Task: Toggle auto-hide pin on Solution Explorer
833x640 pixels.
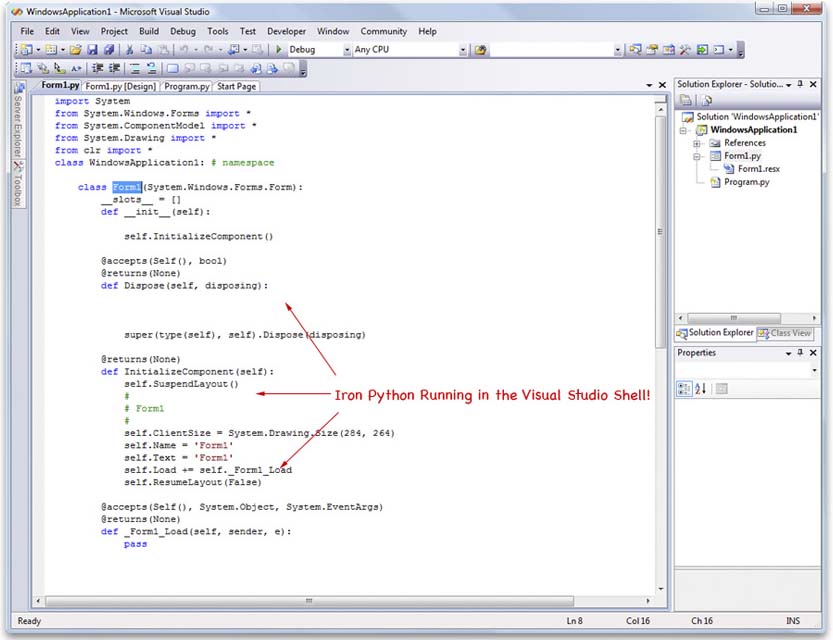Action: [801, 84]
